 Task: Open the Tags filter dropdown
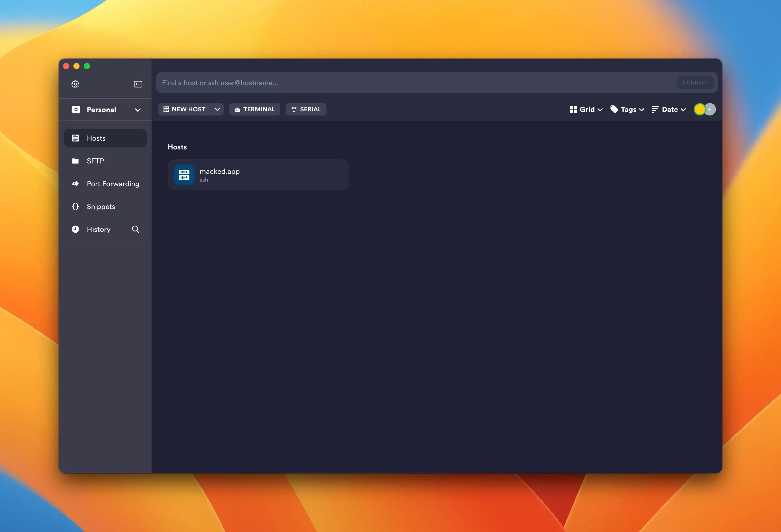(627, 110)
